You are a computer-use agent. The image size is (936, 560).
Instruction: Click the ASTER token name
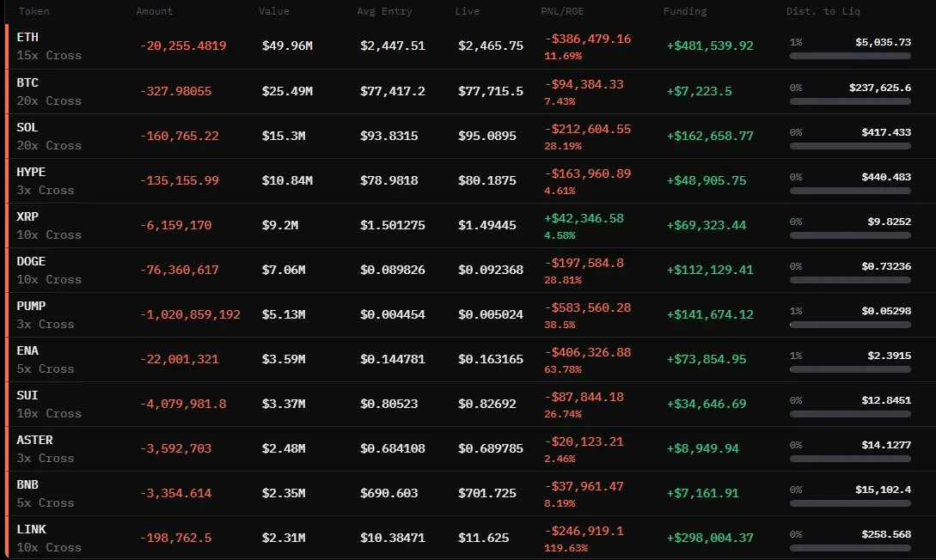34,440
